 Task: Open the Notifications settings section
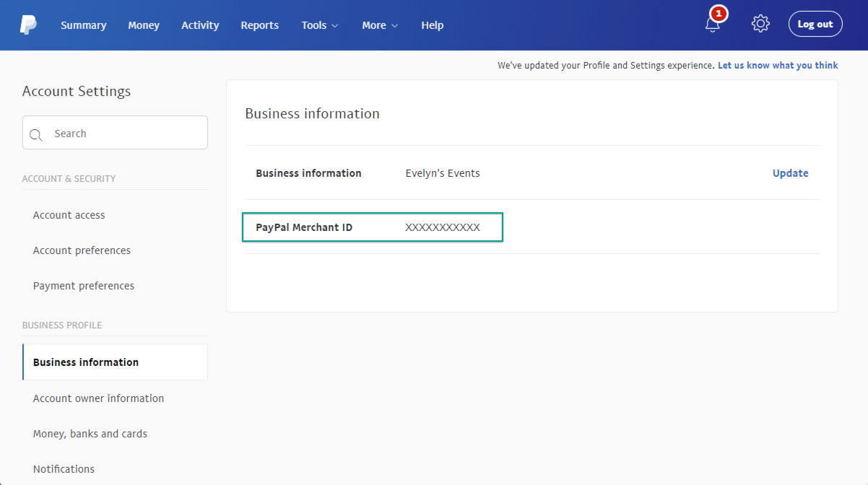pyautogui.click(x=64, y=468)
